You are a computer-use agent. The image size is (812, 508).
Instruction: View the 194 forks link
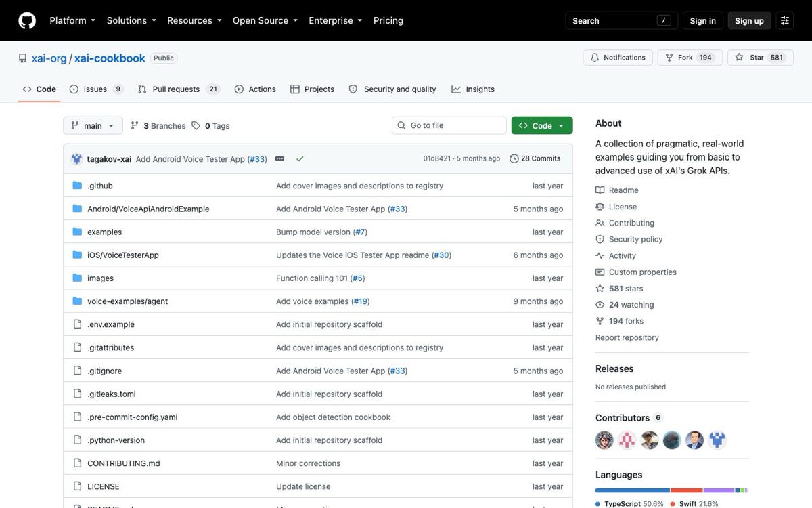620,321
